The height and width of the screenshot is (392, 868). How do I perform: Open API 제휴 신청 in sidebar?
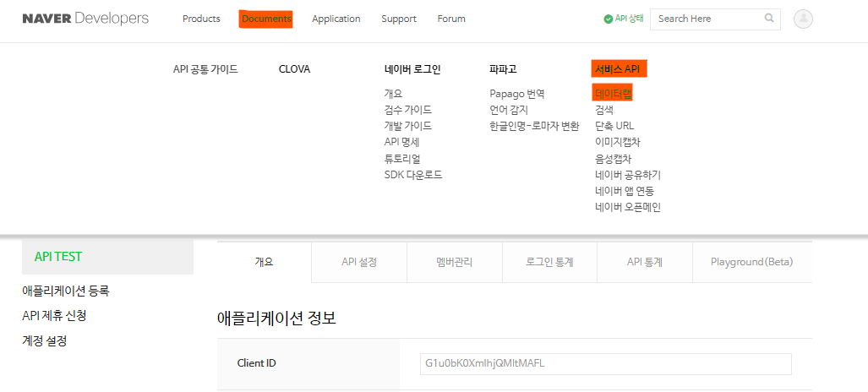pyautogui.click(x=54, y=316)
